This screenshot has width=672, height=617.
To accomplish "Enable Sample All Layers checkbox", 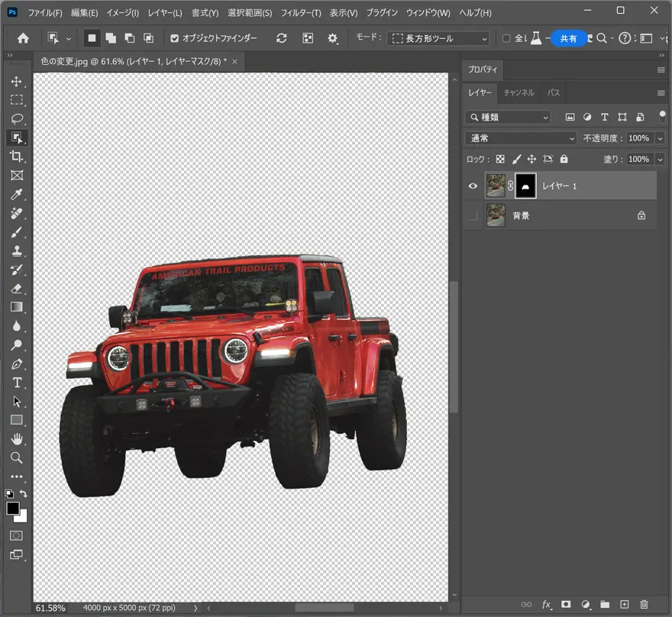I will (506, 38).
